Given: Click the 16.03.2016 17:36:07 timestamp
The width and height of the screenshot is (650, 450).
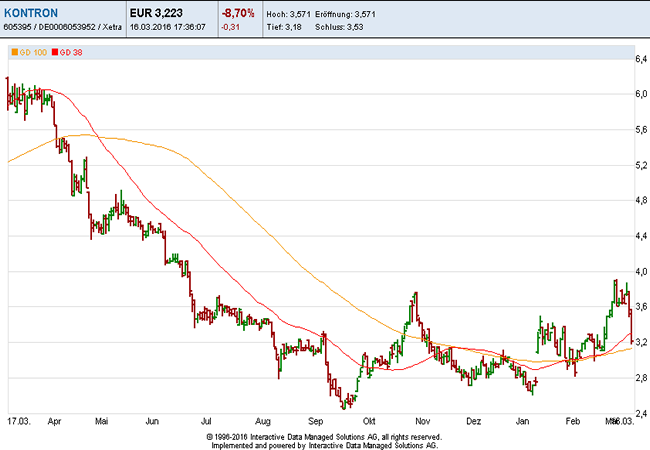Looking at the screenshot, I should (167, 27).
